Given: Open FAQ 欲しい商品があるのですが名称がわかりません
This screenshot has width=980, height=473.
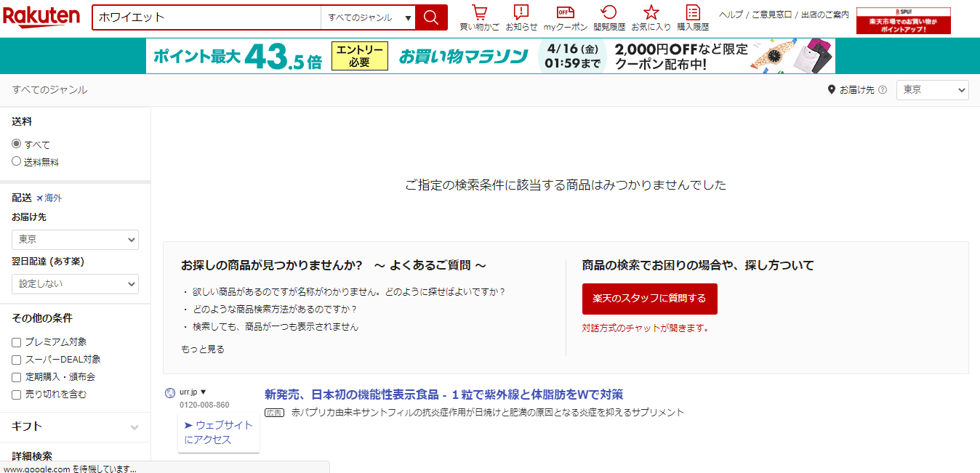Looking at the screenshot, I should pyautogui.click(x=349, y=292).
